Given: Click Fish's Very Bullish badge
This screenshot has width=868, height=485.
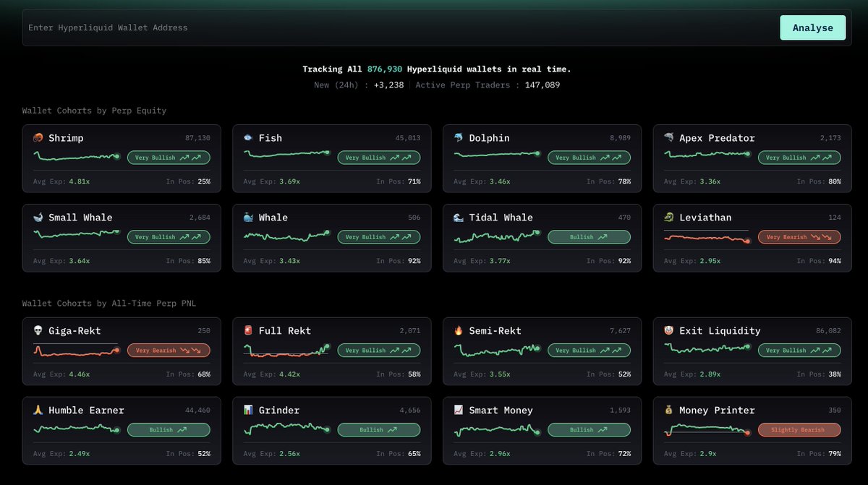Looking at the screenshot, I should coord(379,158).
